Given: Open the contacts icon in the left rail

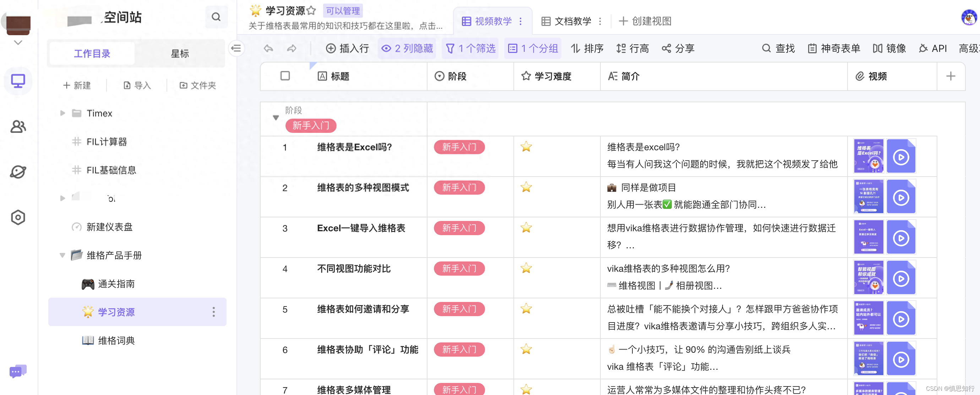Looking at the screenshot, I should tap(18, 126).
